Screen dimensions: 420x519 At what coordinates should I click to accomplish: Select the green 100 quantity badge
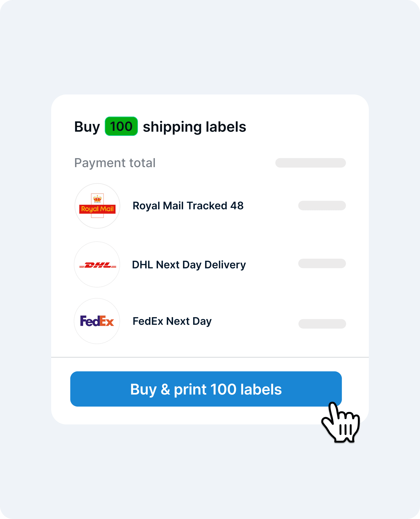[x=121, y=126]
